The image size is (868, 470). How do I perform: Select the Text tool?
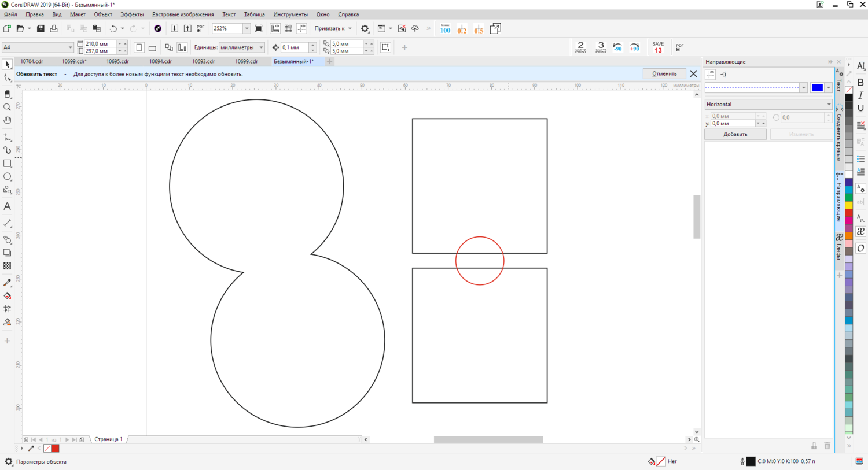point(8,206)
